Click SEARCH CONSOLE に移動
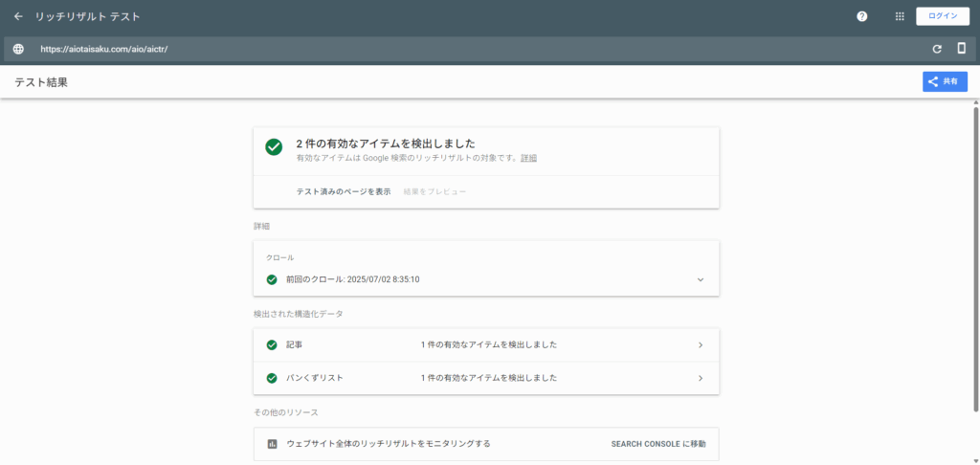The image size is (980, 465). pyautogui.click(x=658, y=444)
